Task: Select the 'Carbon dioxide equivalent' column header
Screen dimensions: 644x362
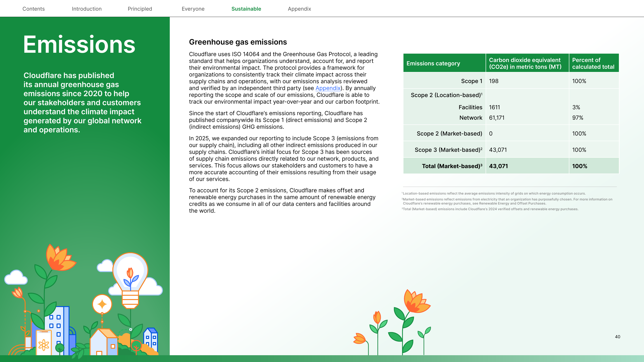Action: point(525,63)
